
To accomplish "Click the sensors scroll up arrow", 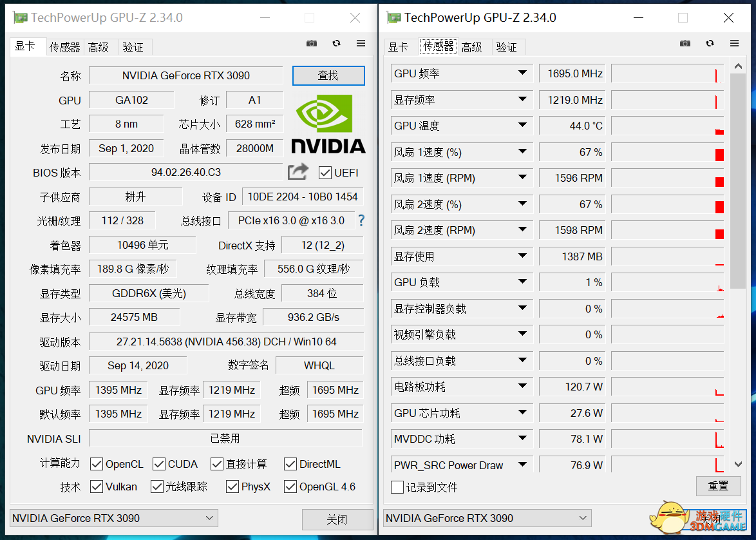I will pyautogui.click(x=738, y=66).
